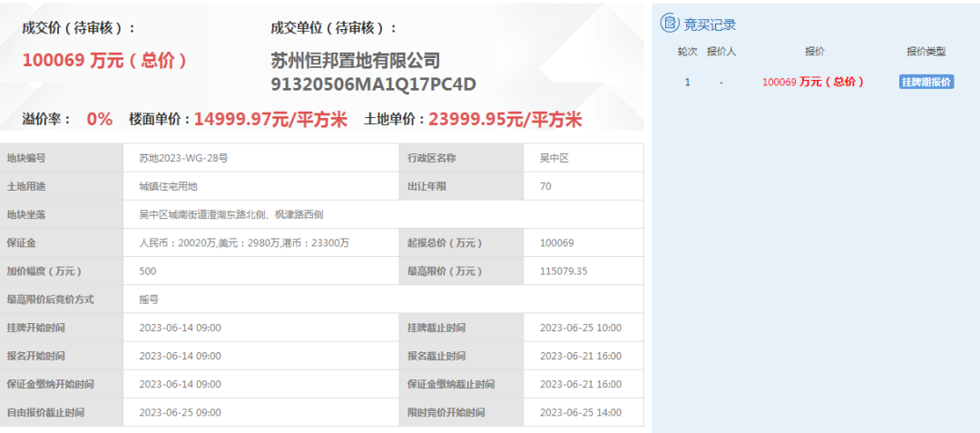Click the 保证金缴纳开始时间 label
The height and width of the screenshot is (433, 980).
coord(50,384)
